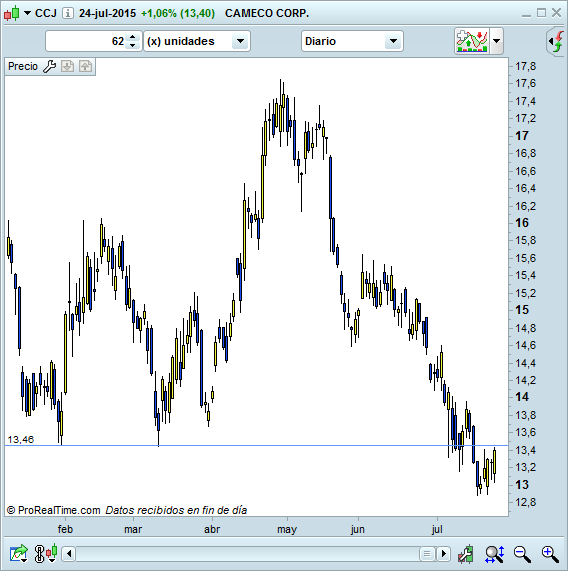Click the 12,8 price axis label
The width and height of the screenshot is (568, 571).
click(x=525, y=502)
